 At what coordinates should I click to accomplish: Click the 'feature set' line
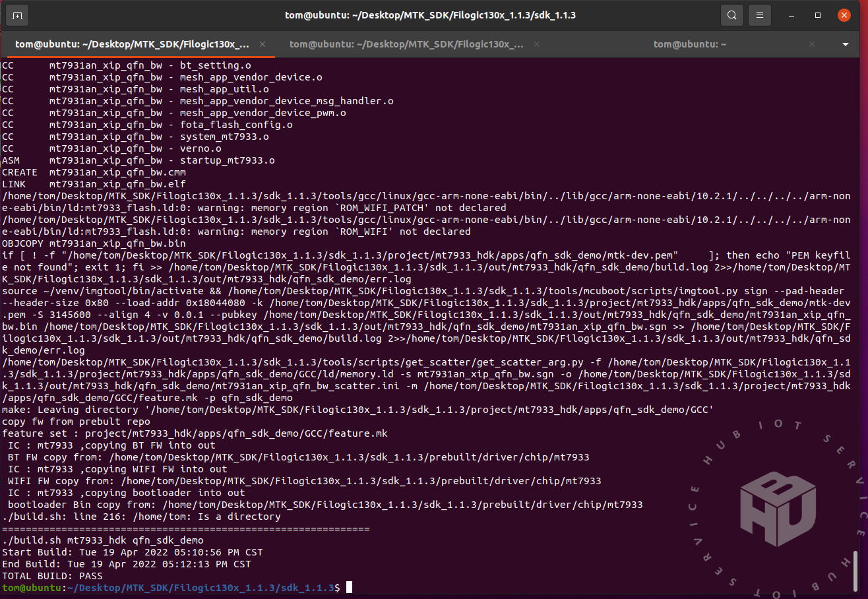tap(195, 433)
